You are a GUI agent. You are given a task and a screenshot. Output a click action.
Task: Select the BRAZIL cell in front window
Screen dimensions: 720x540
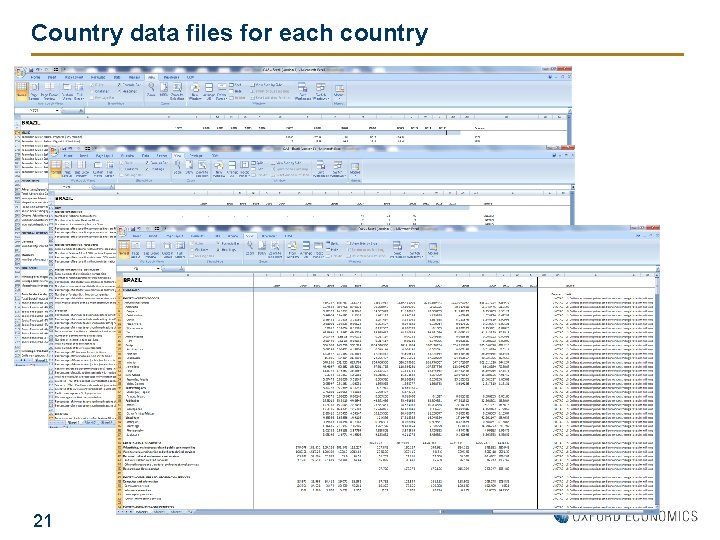point(133,280)
